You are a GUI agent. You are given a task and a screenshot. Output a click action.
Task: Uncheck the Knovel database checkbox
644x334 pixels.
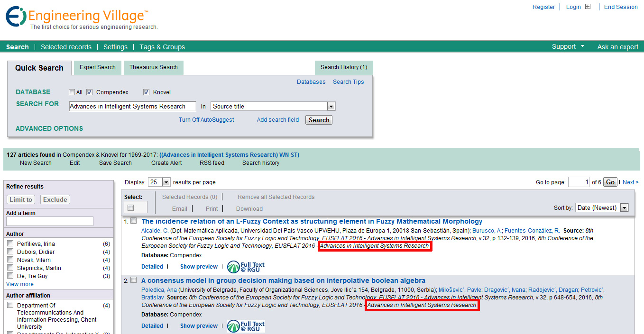pyautogui.click(x=147, y=92)
